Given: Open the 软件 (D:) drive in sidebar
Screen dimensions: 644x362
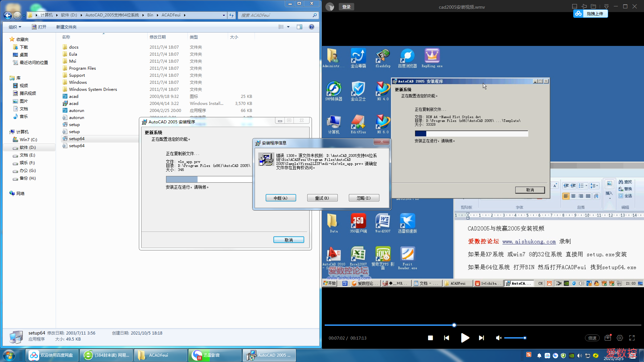Looking at the screenshot, I should (x=28, y=147).
